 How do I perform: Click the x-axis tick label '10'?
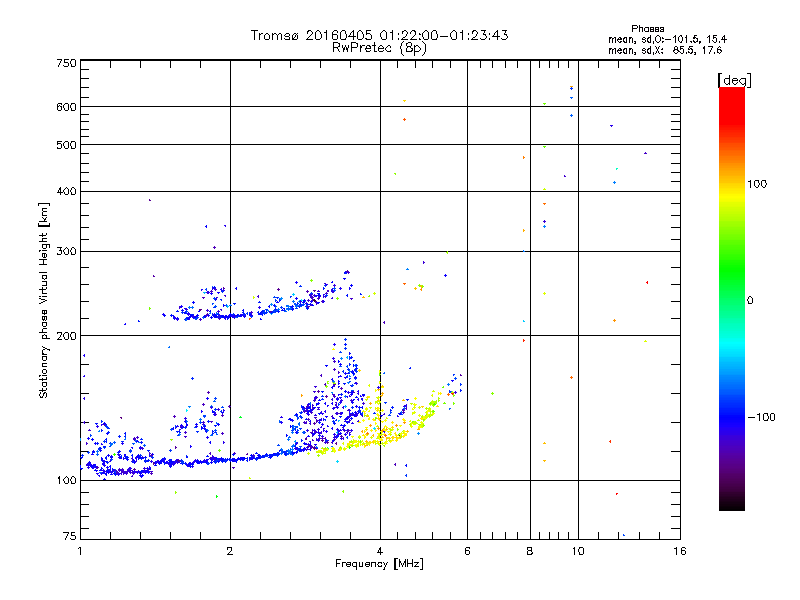[578, 551]
